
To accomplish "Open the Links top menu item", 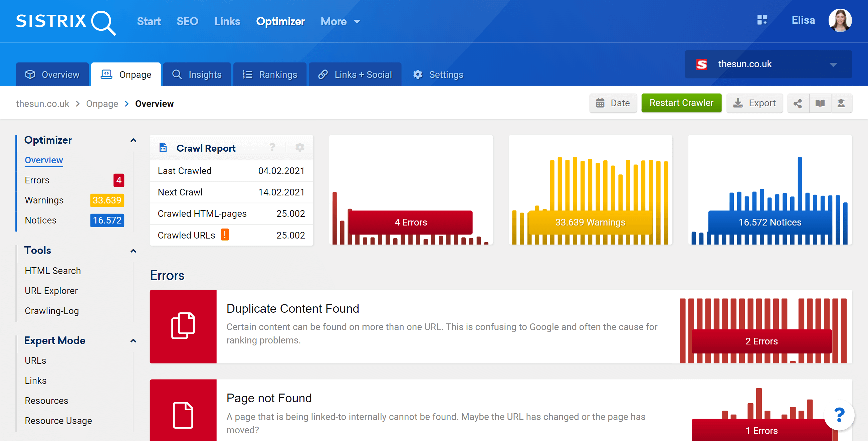I will 227,21.
